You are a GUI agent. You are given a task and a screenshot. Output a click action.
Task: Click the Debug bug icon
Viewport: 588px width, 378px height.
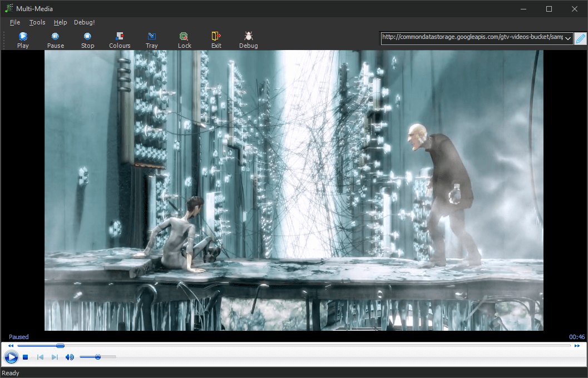point(248,36)
